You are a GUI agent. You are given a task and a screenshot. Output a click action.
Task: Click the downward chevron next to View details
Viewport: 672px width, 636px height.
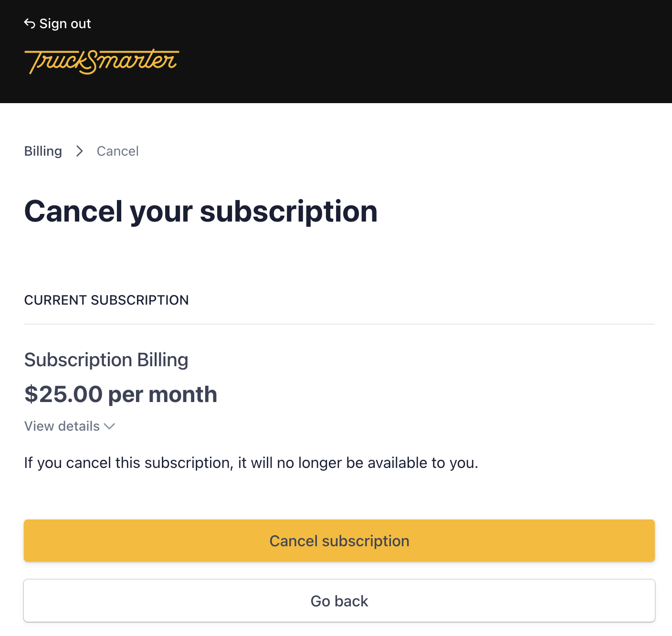(x=109, y=426)
